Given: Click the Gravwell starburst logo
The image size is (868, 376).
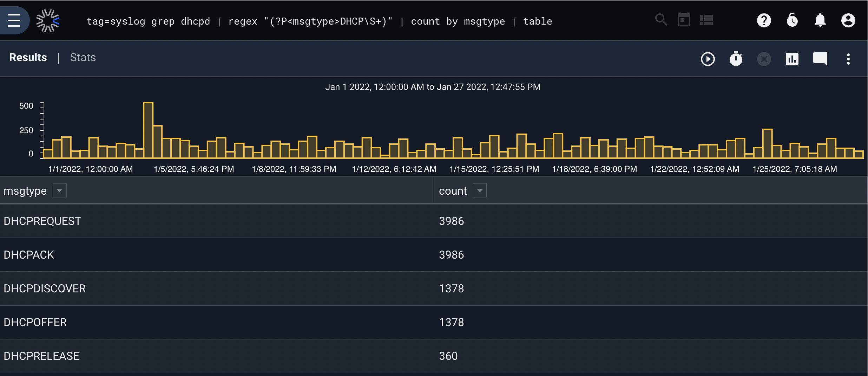Looking at the screenshot, I should (x=48, y=21).
